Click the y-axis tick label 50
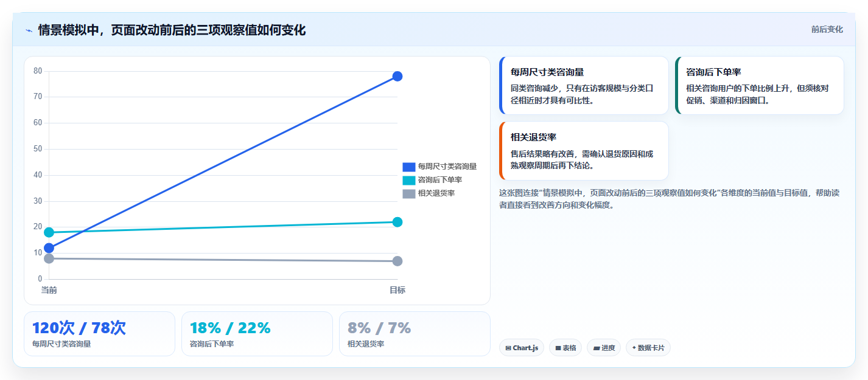This screenshot has width=868, height=380. coord(38,149)
